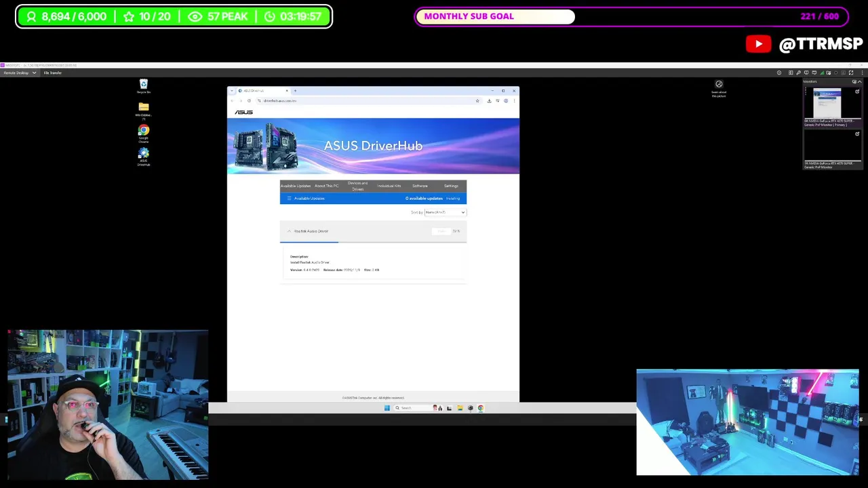Open the About This PC tab
This screenshot has height=488, width=868.
point(326,186)
